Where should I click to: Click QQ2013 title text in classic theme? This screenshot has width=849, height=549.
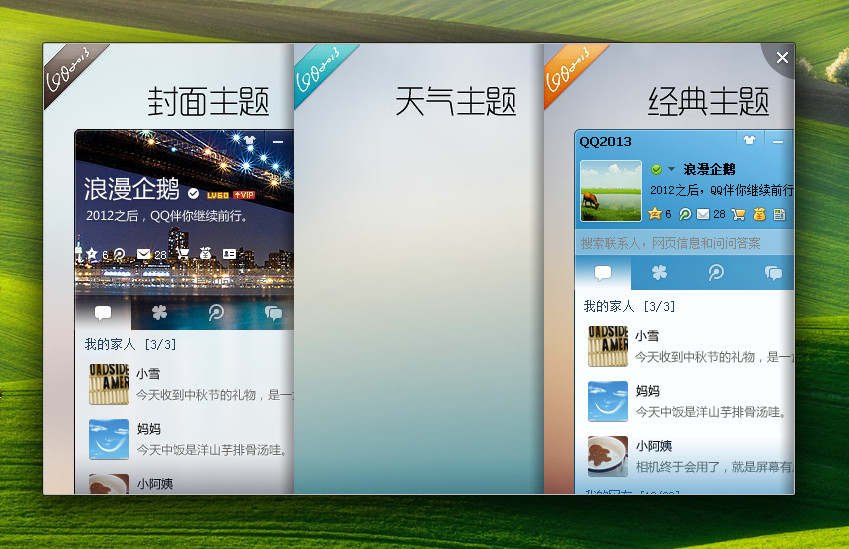pyautogui.click(x=605, y=141)
